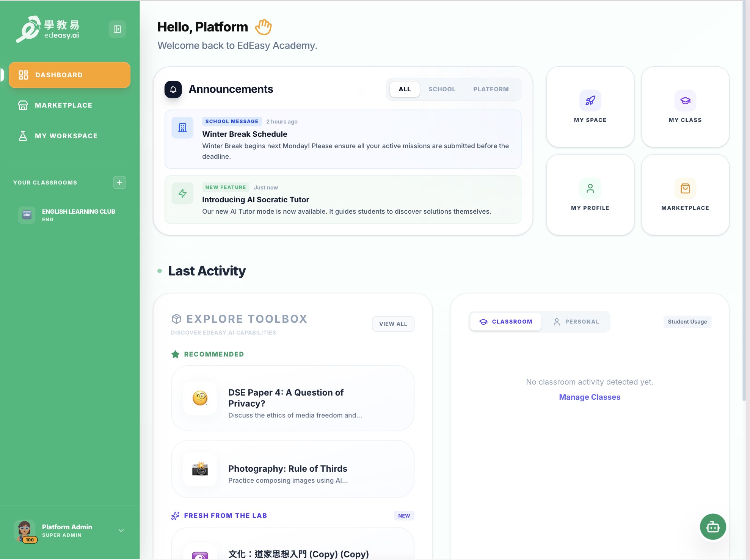Click the My Workspace flask item
This screenshot has width=750, height=560.
pyautogui.click(x=66, y=136)
